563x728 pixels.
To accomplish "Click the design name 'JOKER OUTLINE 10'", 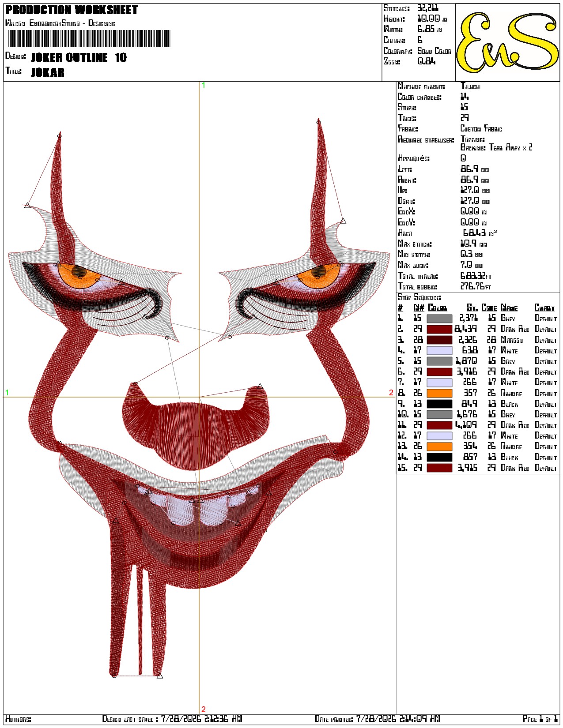I will tap(79, 57).
